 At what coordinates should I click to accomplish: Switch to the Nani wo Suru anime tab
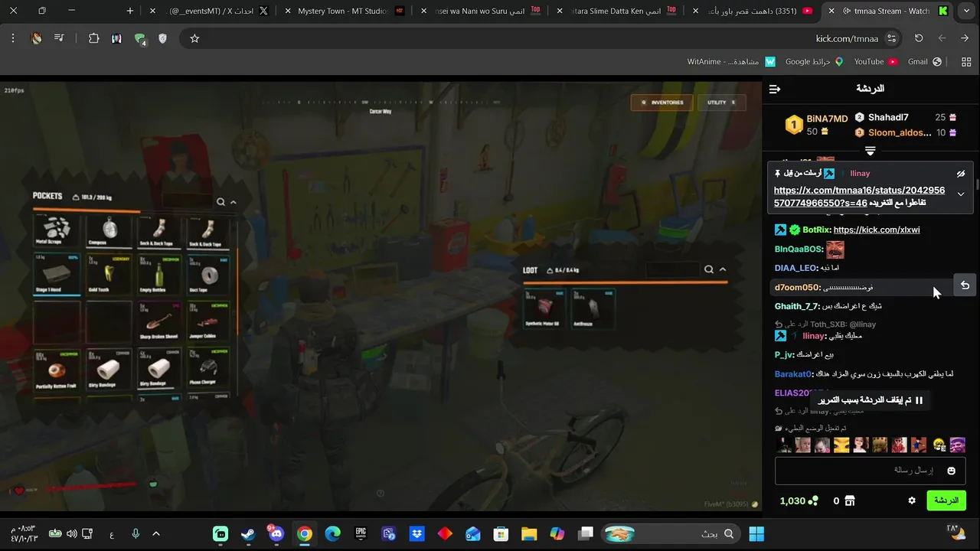[481, 11]
